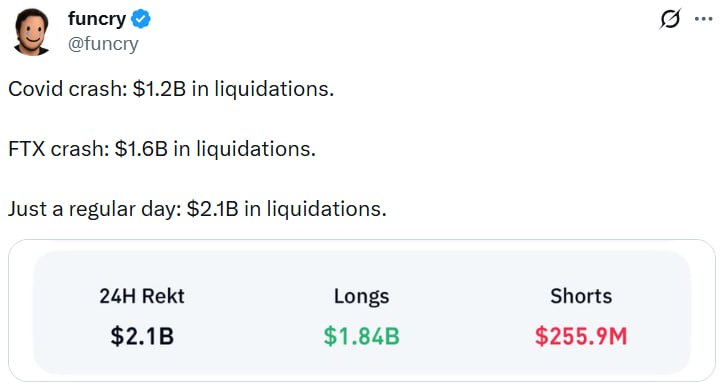Screen dimensions: 723x391
Task: Click the $1.6B amount in the tweet
Action: pyautogui.click(x=141, y=148)
